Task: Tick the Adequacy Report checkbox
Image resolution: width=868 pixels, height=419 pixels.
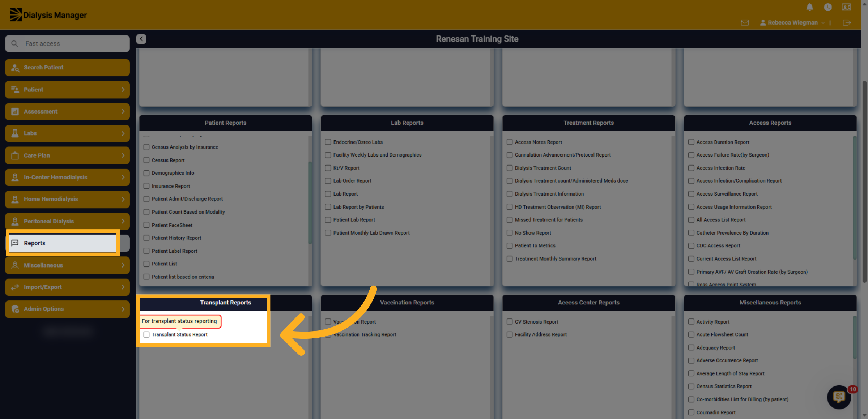Action: (x=691, y=347)
